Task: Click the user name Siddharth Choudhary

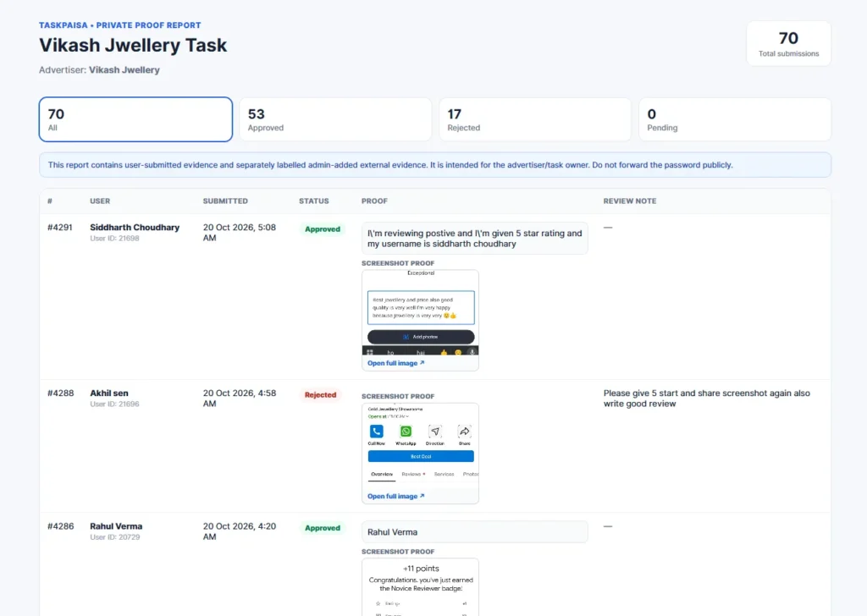Action: [x=135, y=227]
